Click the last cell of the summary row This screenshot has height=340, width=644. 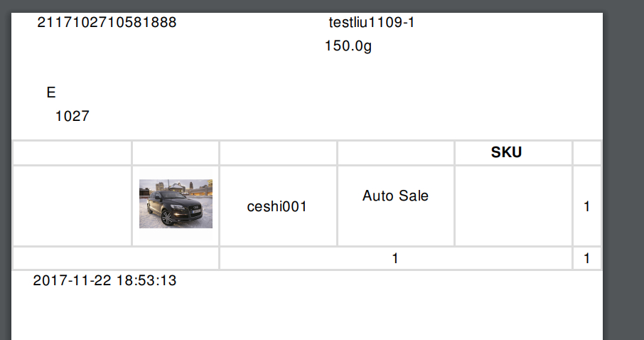point(587,258)
